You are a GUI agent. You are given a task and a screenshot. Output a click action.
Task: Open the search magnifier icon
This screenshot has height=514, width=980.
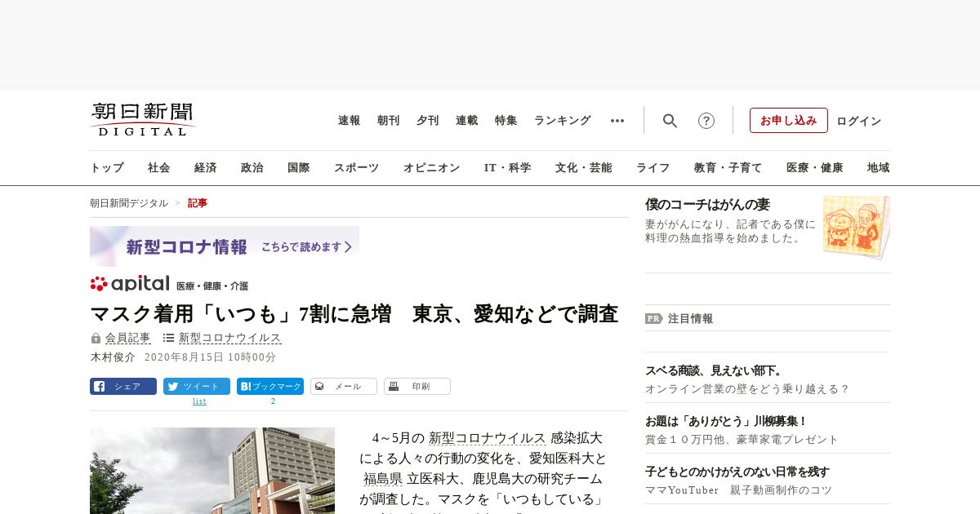pos(670,121)
